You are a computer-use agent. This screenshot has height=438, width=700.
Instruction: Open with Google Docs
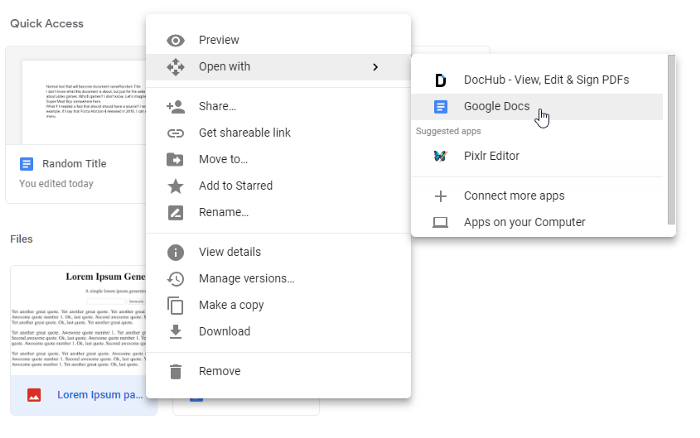pos(537,106)
